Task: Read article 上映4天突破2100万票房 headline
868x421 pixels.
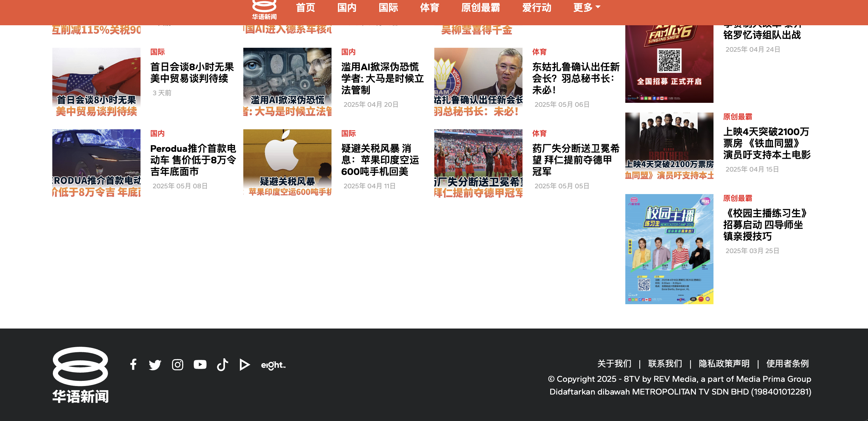Action: 767,143
